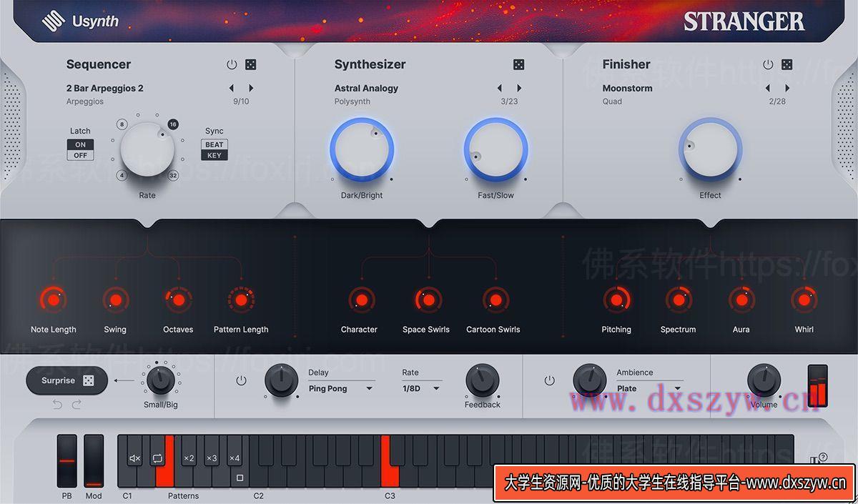Image resolution: width=858 pixels, height=504 pixels.
Task: Toggle the Ambience power button
Action: 549,380
